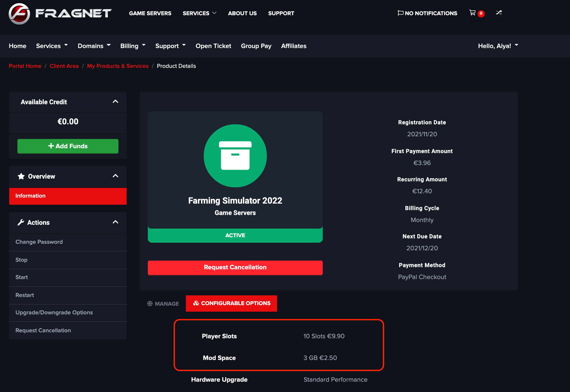
Task: Open the Services dropdown menu
Action: (x=52, y=46)
